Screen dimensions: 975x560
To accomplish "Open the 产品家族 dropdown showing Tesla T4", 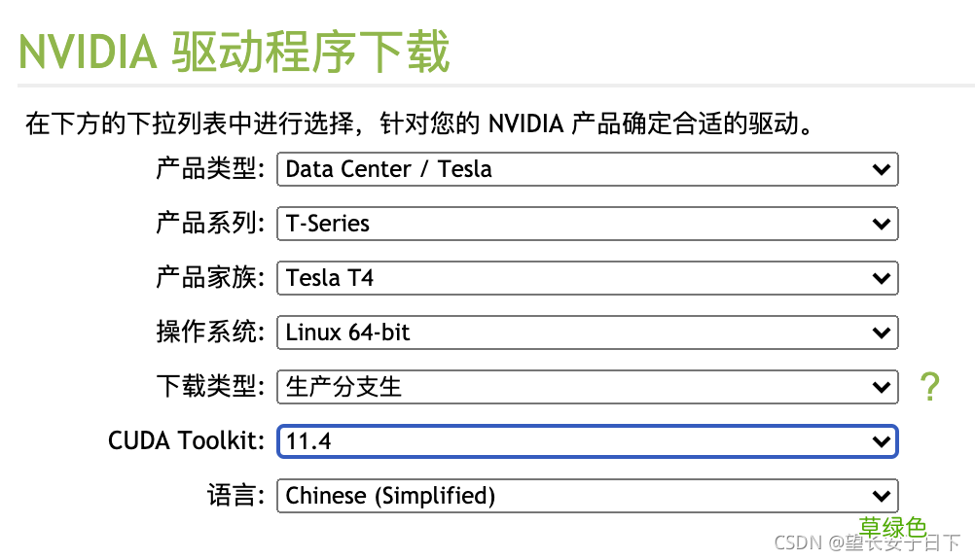I will (x=584, y=278).
